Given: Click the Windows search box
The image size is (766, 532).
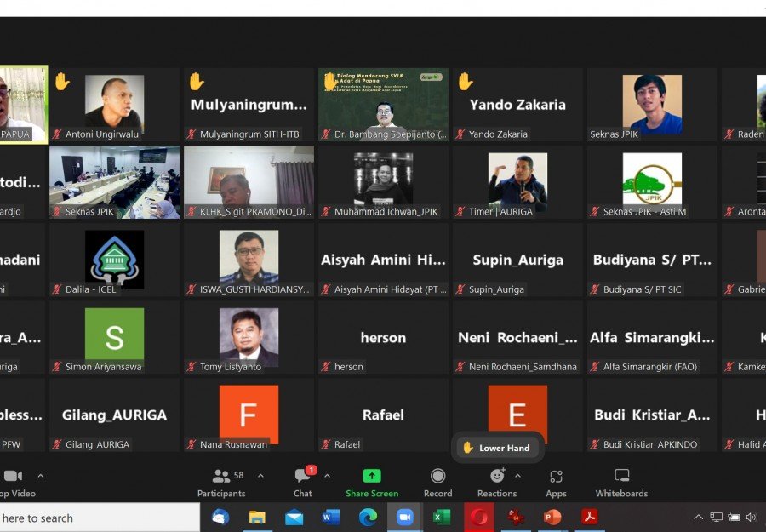Looking at the screenshot, I should [x=100, y=518].
